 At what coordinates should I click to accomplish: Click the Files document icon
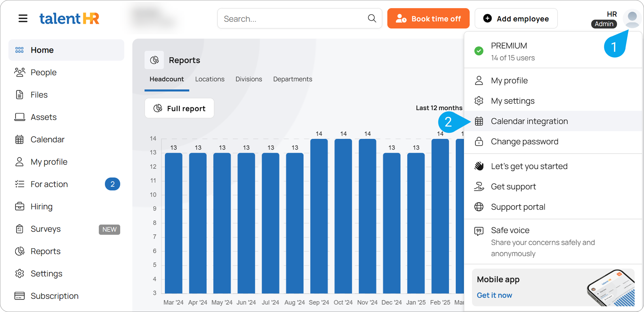20,95
